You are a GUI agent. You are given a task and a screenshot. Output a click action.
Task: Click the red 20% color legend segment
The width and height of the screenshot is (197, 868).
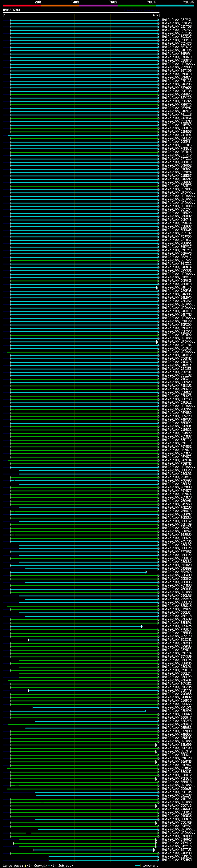[x=22, y=6]
